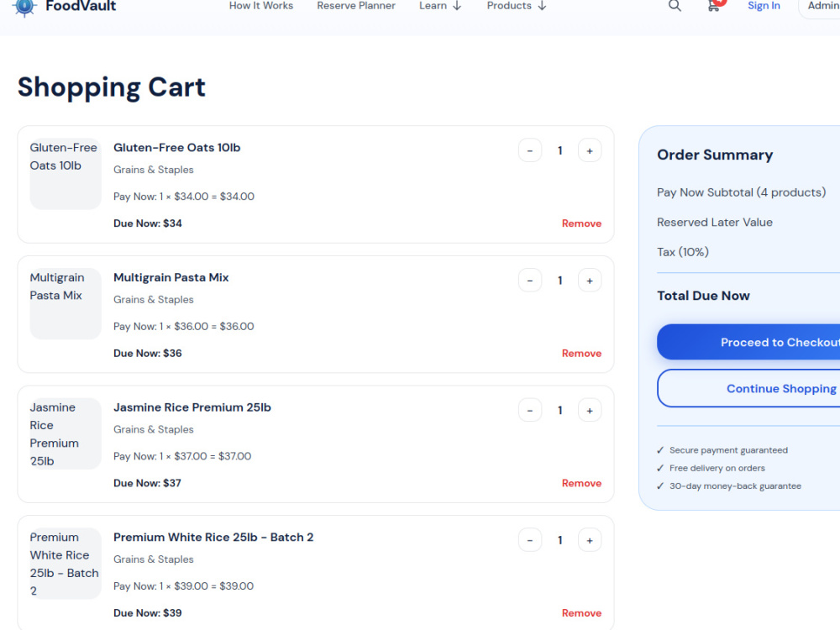Image resolution: width=840 pixels, height=630 pixels.
Task: Increase quantity of Premium White Rice Batch 2
Action: coord(590,540)
